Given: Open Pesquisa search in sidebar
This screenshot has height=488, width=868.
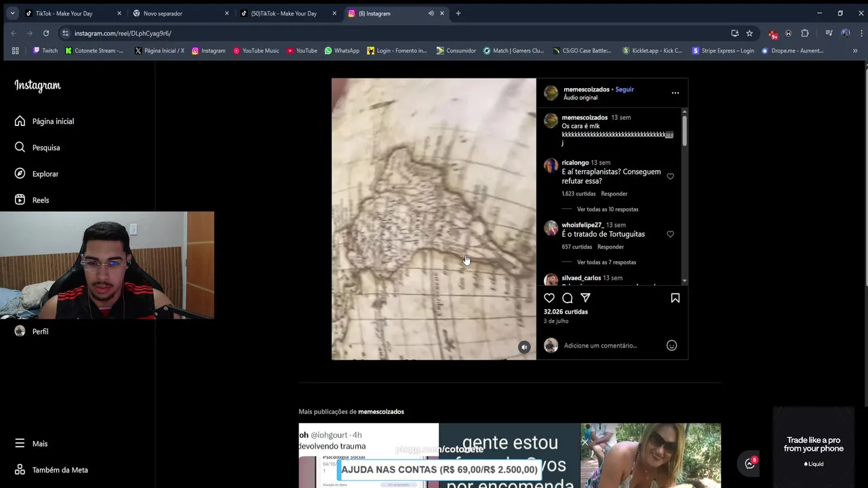Looking at the screenshot, I should pyautogui.click(x=37, y=147).
